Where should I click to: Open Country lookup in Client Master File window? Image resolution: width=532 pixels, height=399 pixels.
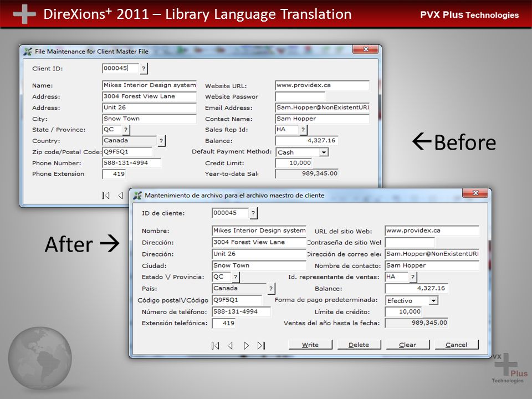pyautogui.click(x=161, y=140)
